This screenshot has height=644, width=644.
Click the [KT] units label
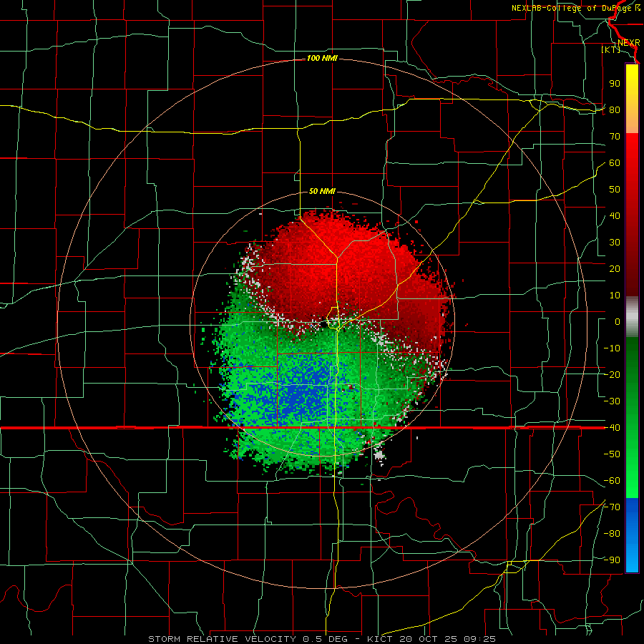[x=611, y=49]
